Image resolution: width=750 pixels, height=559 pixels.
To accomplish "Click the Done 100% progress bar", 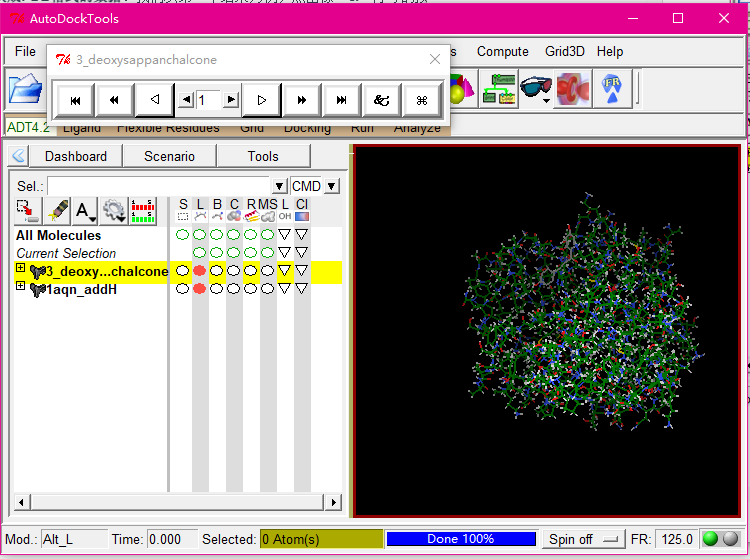I will [461, 539].
